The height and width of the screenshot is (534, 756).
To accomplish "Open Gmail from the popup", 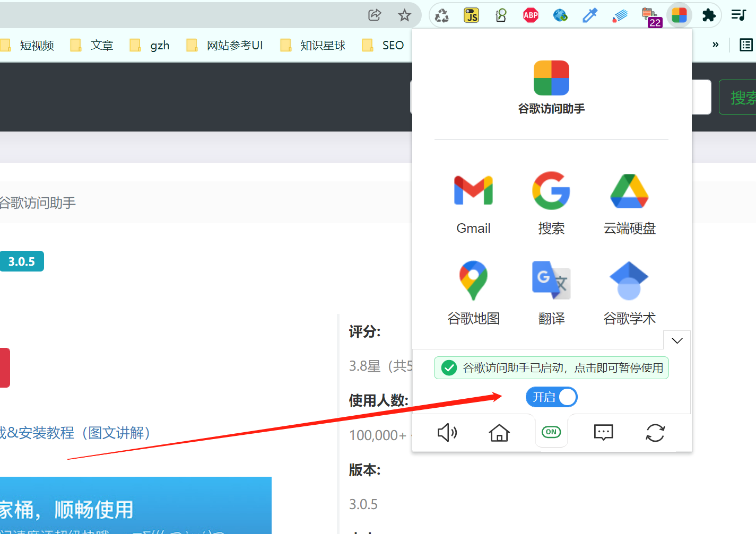I will click(x=473, y=205).
